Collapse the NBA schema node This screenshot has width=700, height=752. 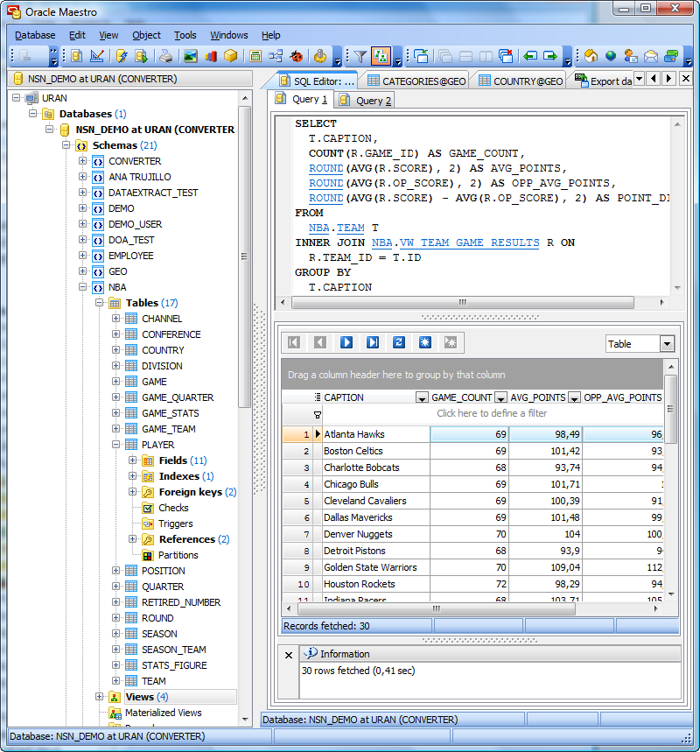tap(82, 287)
